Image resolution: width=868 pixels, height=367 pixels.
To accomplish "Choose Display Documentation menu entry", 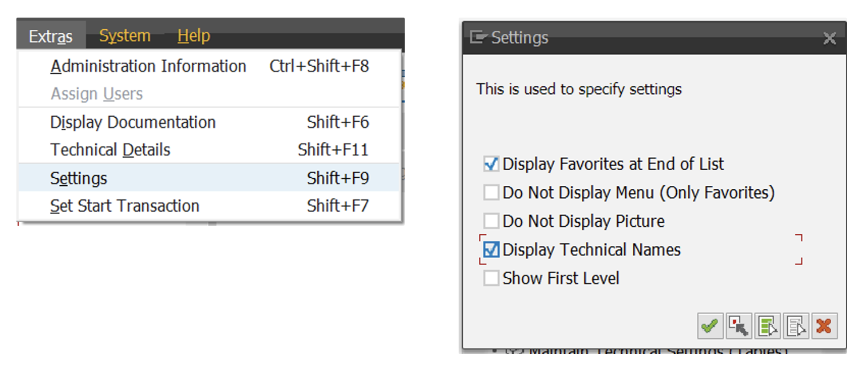I will (209, 122).
